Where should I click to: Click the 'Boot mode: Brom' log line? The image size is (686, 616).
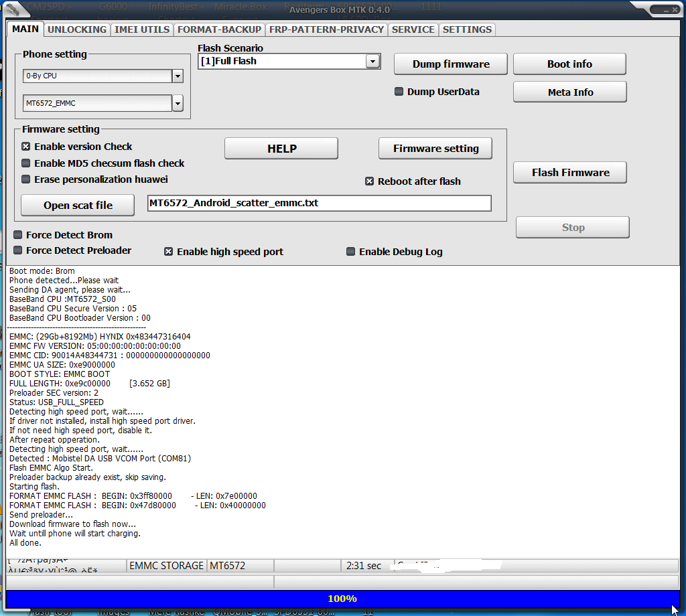click(42, 271)
